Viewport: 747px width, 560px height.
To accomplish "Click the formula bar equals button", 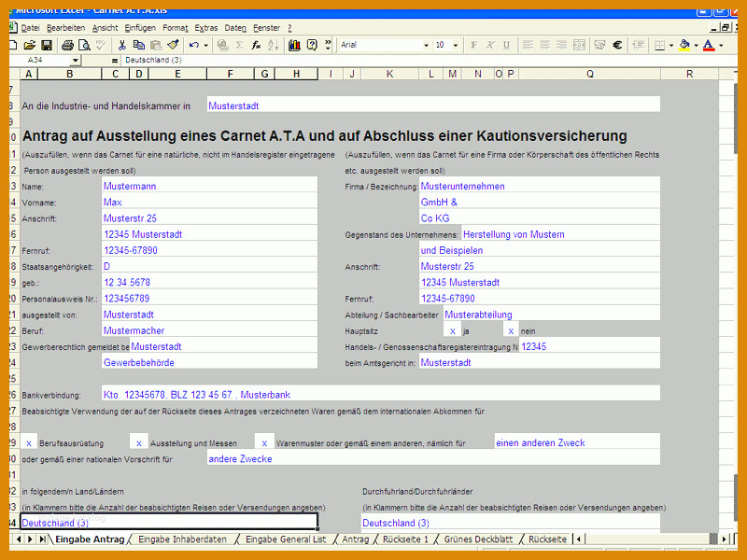I will click(114, 61).
